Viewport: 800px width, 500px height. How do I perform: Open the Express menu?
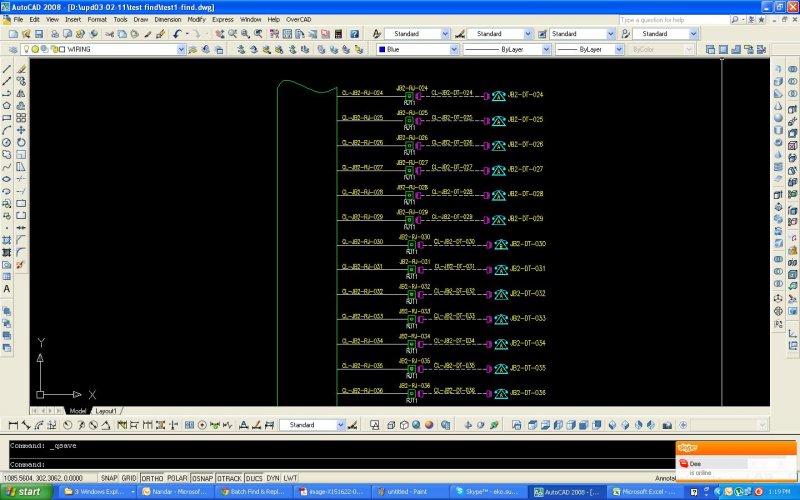(x=222, y=19)
